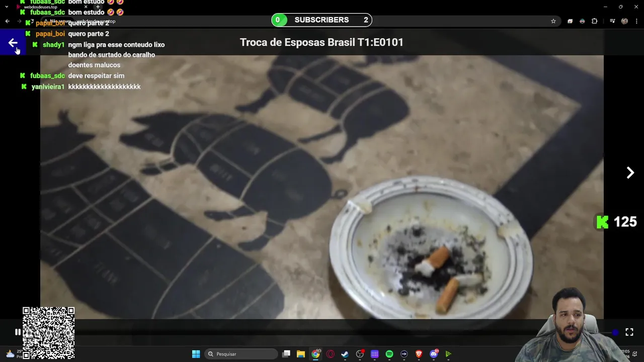Restore down the Chrome window
The height and width of the screenshot is (362, 644).
[620, 7]
